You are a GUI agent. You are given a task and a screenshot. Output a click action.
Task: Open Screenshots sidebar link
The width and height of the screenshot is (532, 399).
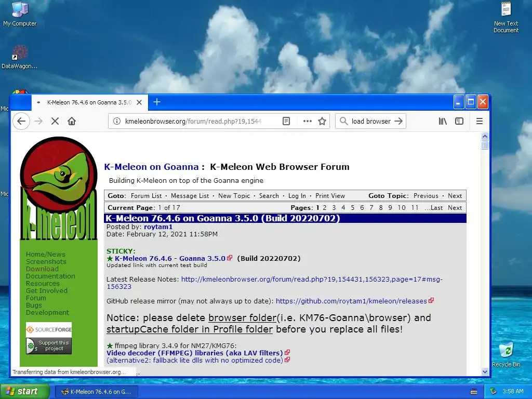point(46,262)
